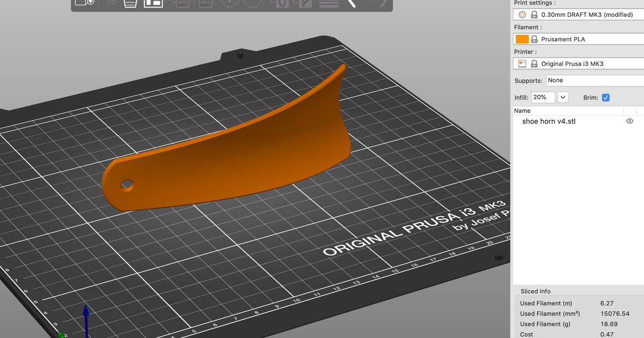This screenshot has height=338, width=644.
Task: Click the Add model toolbar icon
Action: coord(85,2)
